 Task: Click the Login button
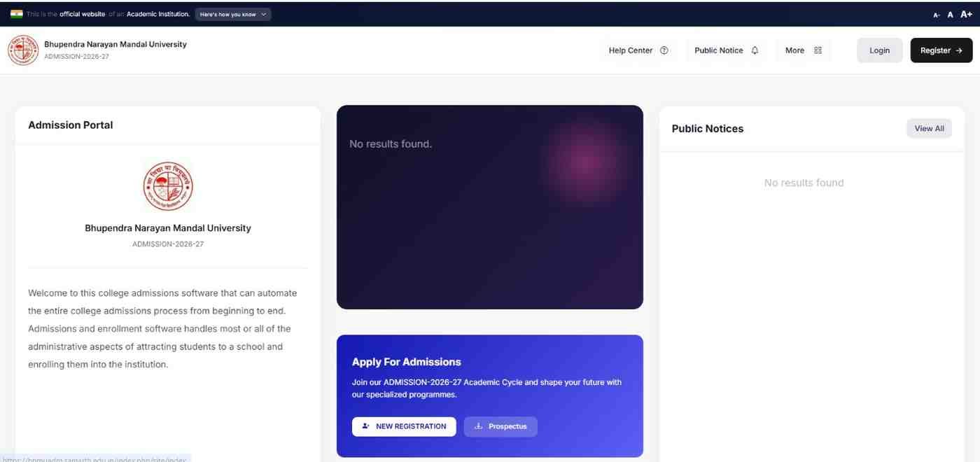click(880, 50)
